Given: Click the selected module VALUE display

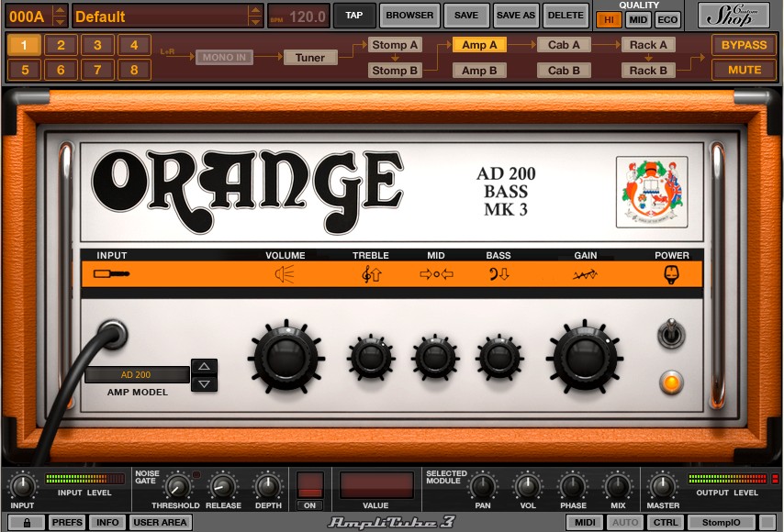Looking at the screenshot, I should tap(376, 485).
